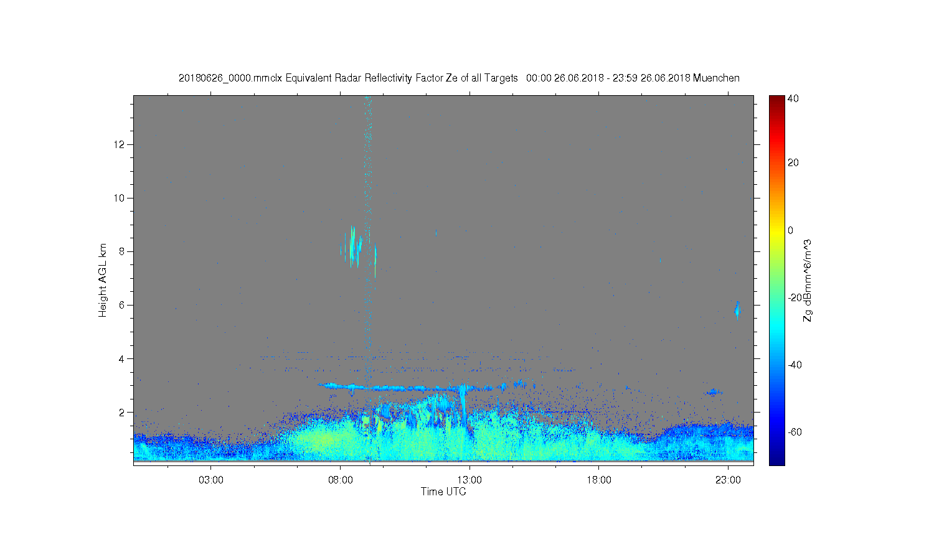This screenshot has width=934, height=560.
Task: Click the 'Time UTC' axis label
Action: [x=443, y=492]
